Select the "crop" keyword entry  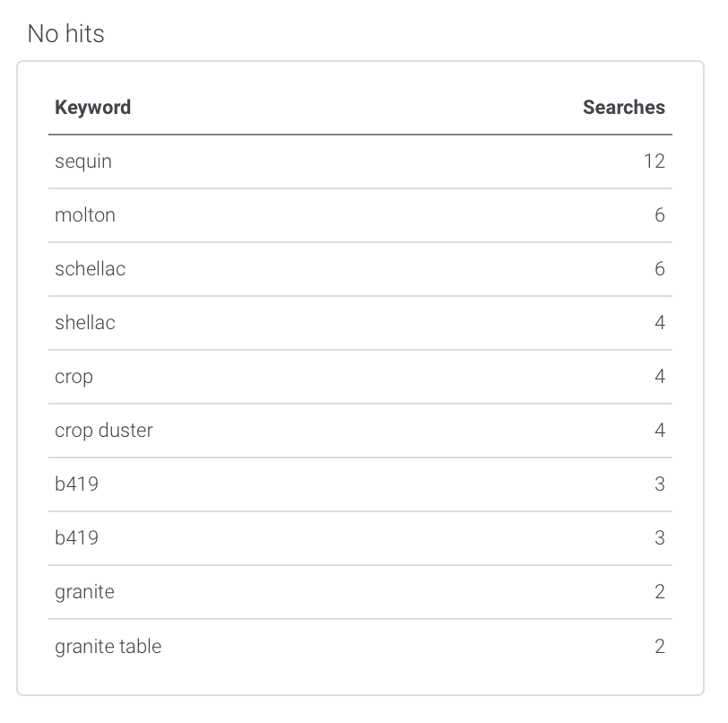tap(74, 377)
